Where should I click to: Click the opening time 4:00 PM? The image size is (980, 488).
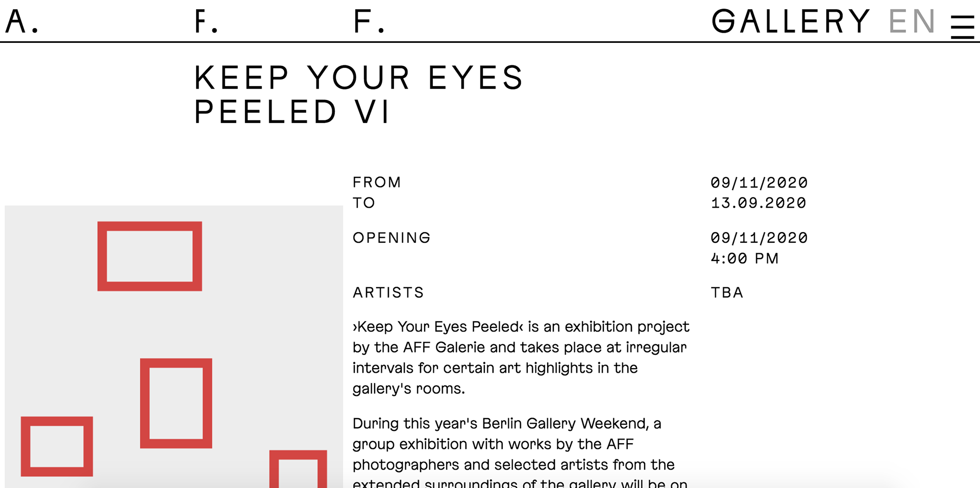click(745, 259)
